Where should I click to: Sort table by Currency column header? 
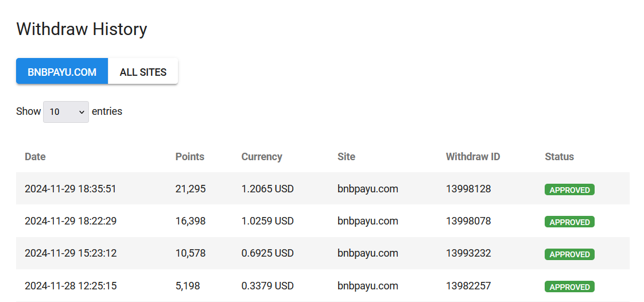click(262, 157)
